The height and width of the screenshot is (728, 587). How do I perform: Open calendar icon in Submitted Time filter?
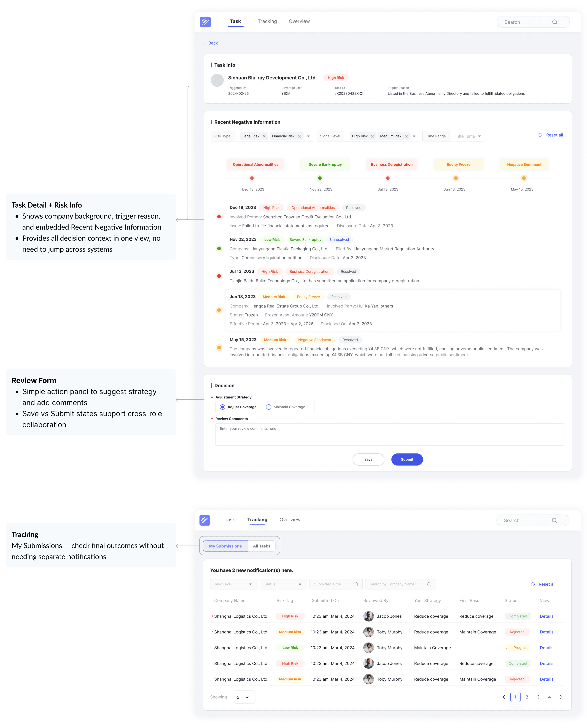point(356,584)
